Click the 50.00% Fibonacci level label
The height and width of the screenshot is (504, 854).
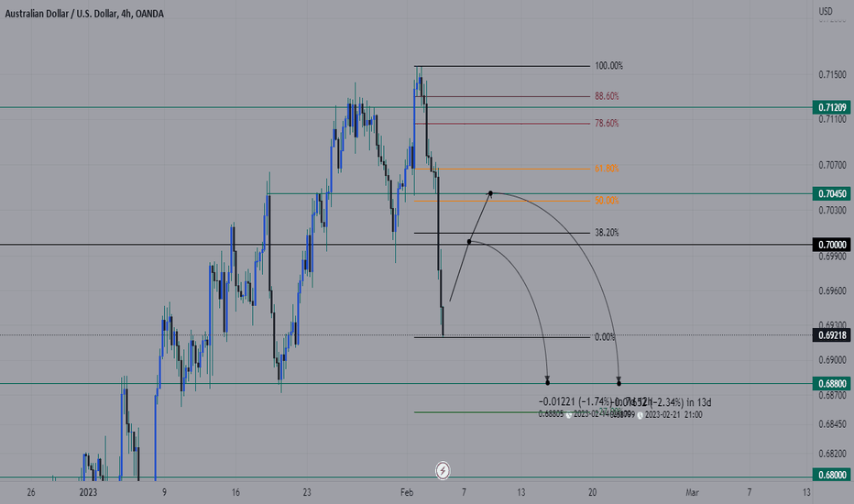click(607, 201)
